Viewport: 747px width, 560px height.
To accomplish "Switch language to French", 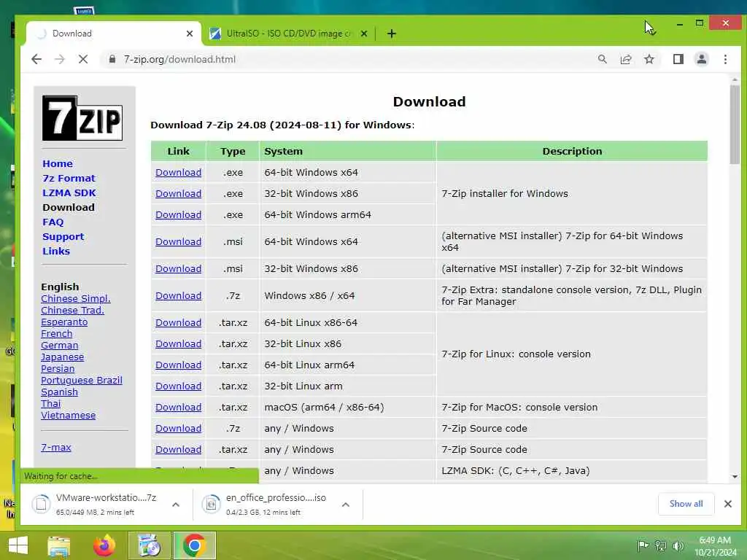I will click(x=57, y=333).
